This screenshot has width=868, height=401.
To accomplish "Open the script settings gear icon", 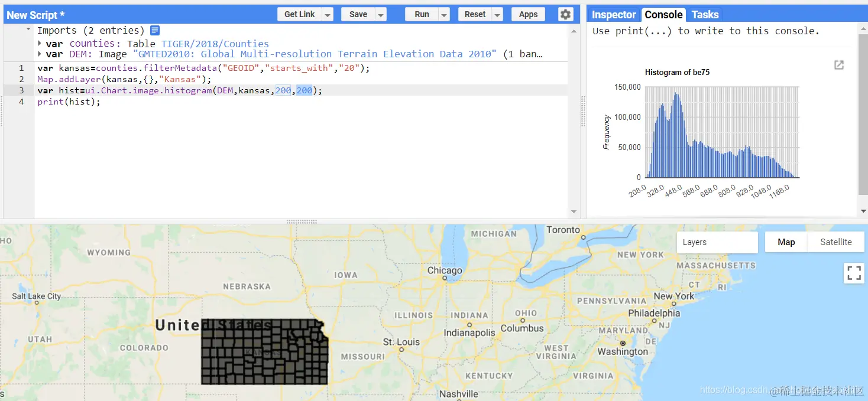I will [565, 14].
